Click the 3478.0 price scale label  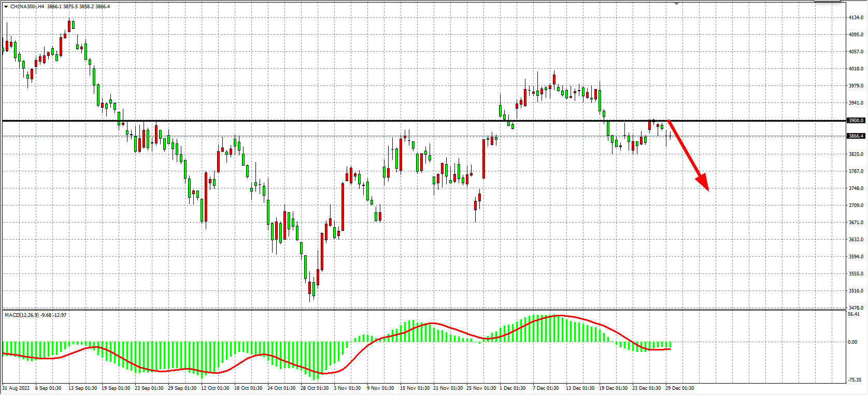point(856,308)
